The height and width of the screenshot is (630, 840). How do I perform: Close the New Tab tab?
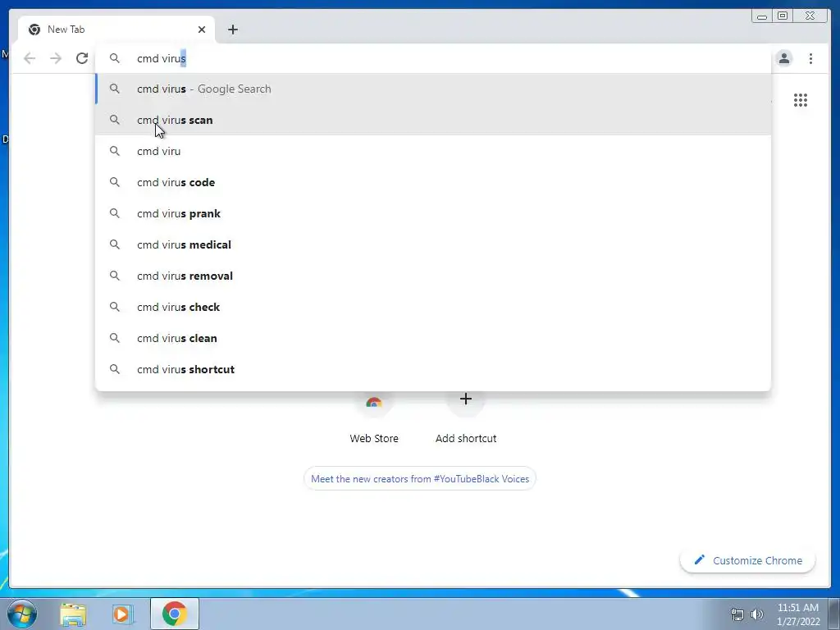202,30
